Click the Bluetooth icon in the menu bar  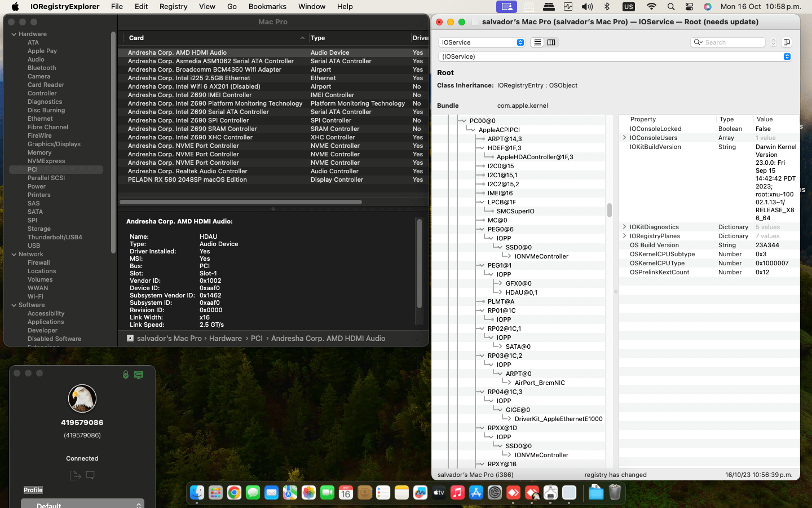[607, 7]
